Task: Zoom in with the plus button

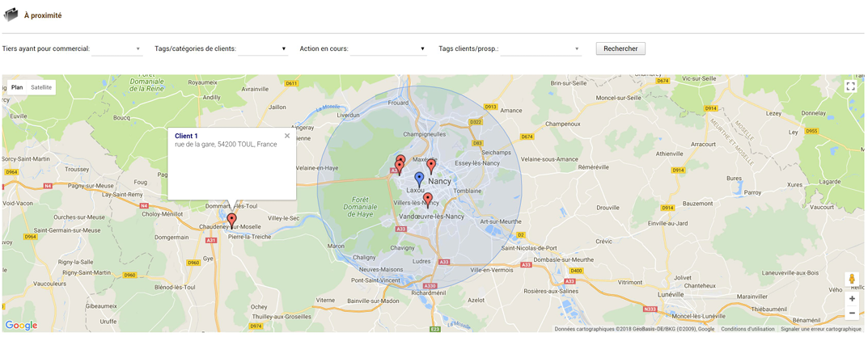Action: point(852,299)
